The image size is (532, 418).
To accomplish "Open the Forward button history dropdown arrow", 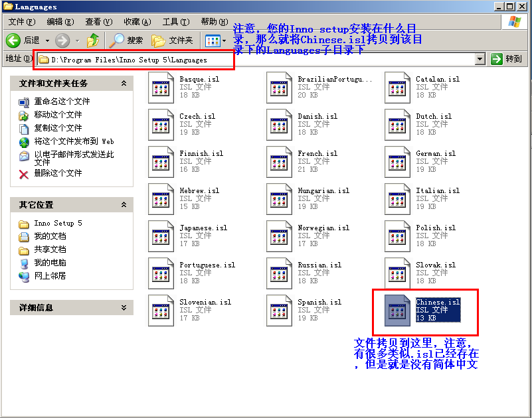I will coord(77,41).
